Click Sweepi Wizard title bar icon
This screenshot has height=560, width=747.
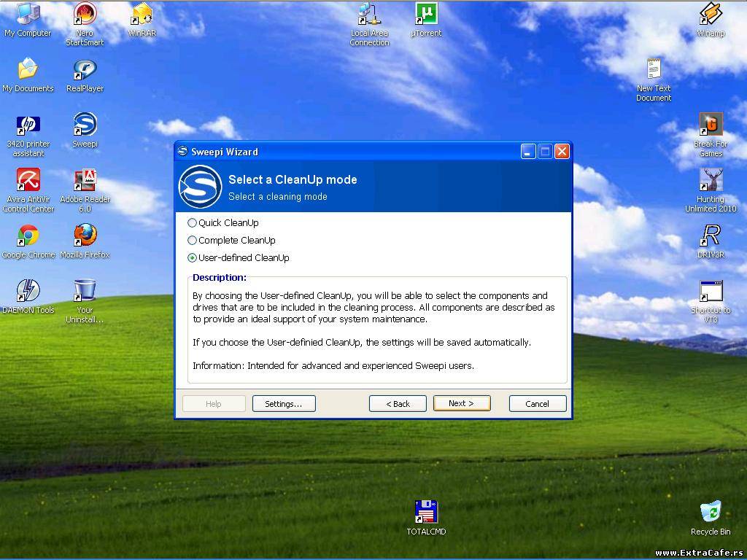pos(182,152)
